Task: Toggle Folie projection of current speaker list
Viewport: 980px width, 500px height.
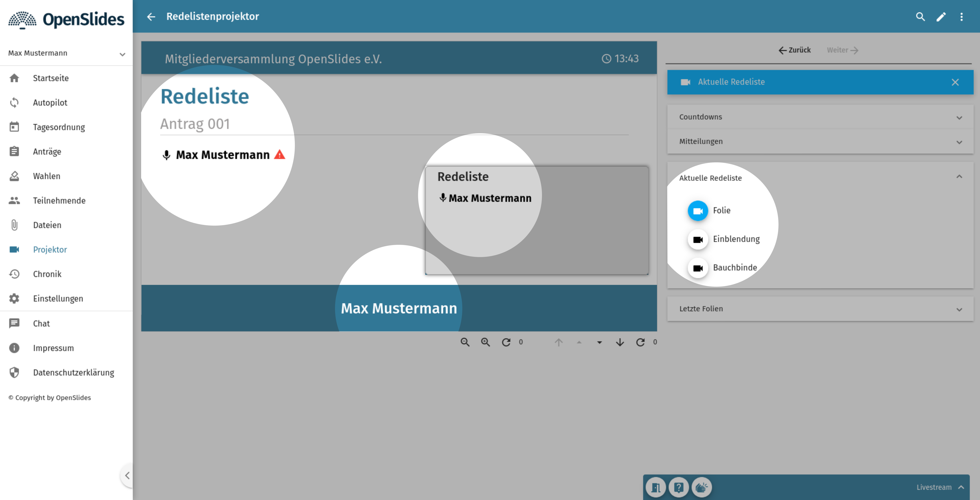Action: coord(698,211)
